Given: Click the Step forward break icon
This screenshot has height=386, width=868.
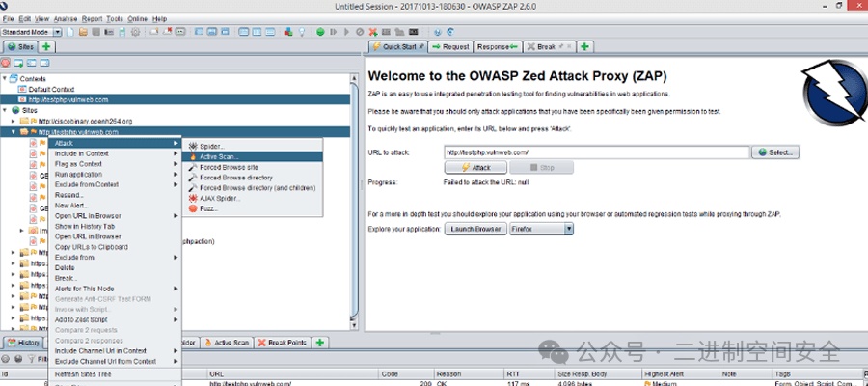Looking at the screenshot, I should tap(334, 32).
